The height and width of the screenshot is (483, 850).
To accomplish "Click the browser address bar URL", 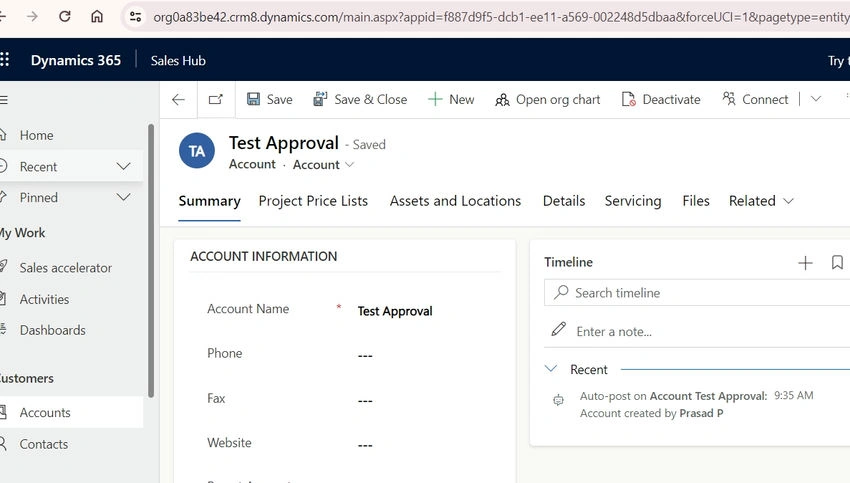I will coord(501,17).
